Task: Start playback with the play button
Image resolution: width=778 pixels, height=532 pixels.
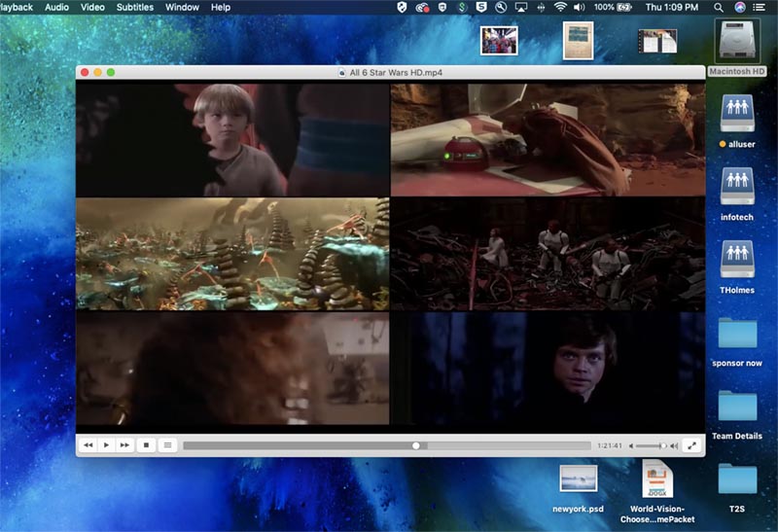Action: [x=106, y=445]
